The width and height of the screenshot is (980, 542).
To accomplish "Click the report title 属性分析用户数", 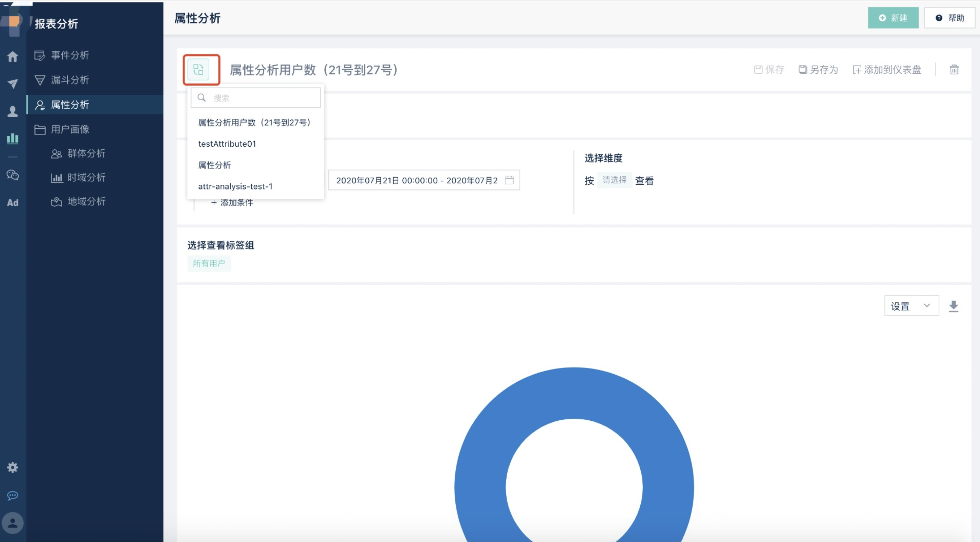I will pos(314,70).
